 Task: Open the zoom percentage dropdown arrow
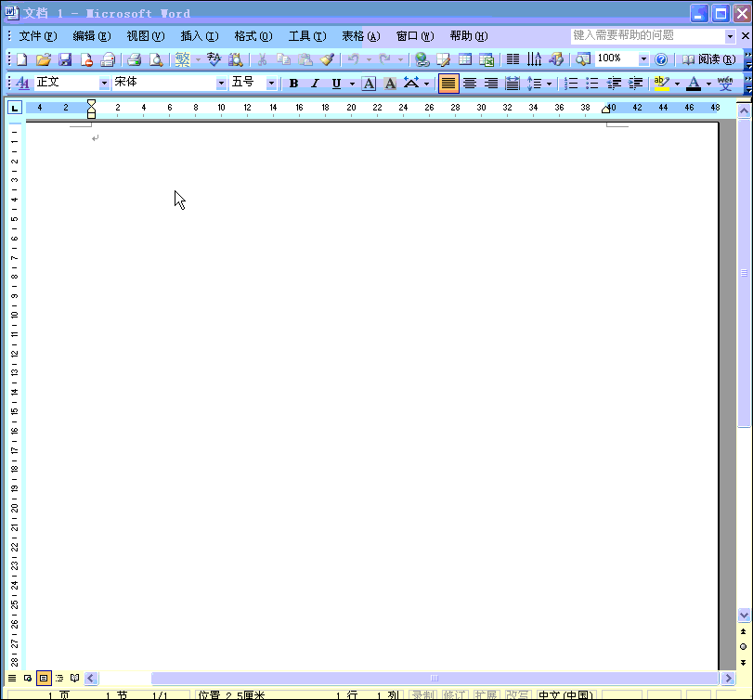643,59
